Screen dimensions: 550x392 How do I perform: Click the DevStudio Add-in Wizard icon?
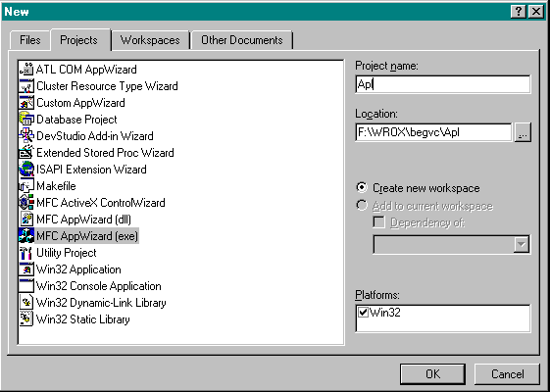coord(26,136)
